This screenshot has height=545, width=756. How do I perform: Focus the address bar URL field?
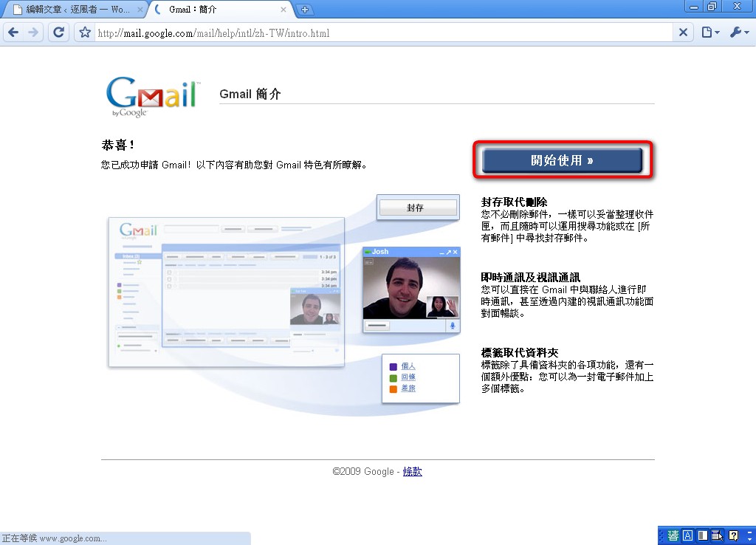(383, 32)
